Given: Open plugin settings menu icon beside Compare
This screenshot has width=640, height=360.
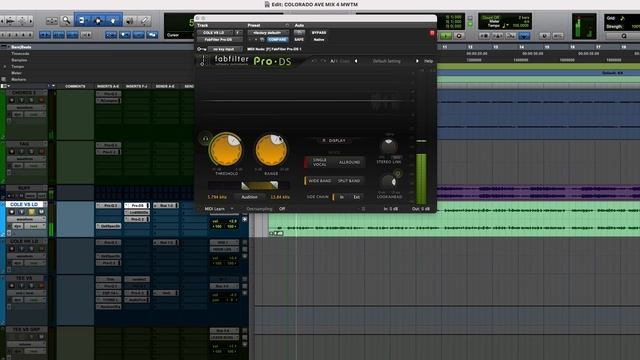Looking at the screenshot, I should point(262,40).
